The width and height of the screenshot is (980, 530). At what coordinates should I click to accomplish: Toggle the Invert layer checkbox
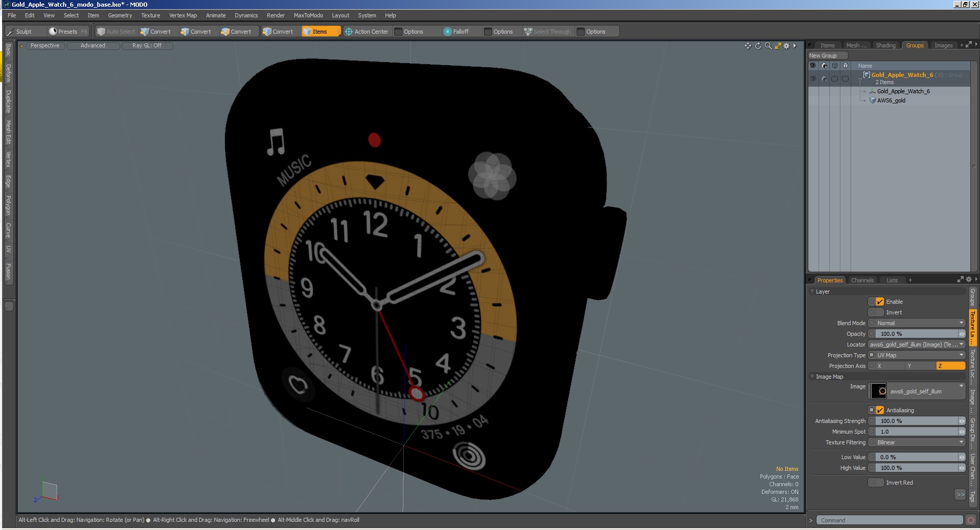(880, 312)
